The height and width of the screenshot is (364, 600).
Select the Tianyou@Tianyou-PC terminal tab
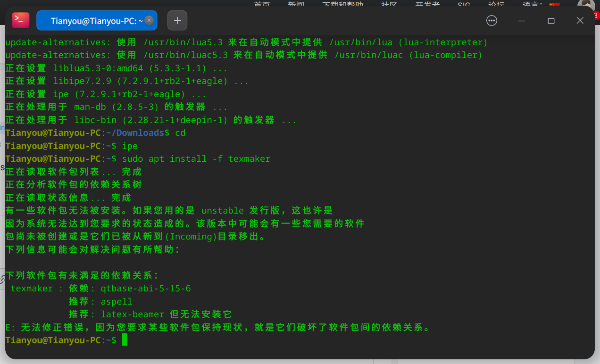point(94,20)
